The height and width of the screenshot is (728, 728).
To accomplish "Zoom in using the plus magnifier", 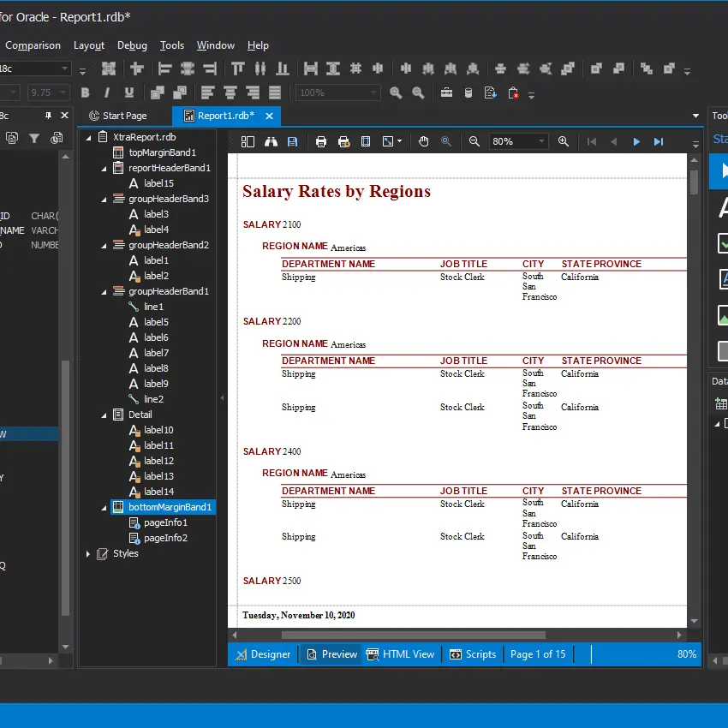I will (563, 141).
